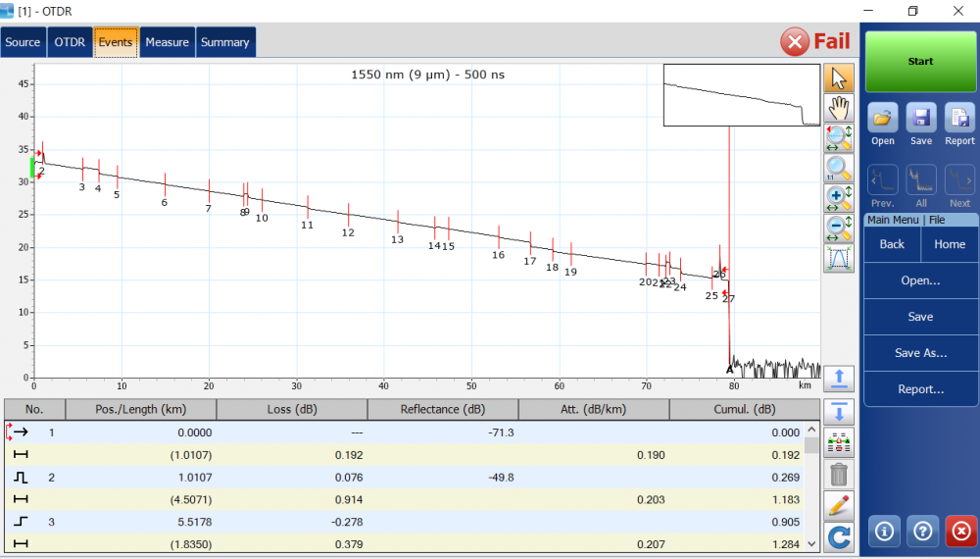The image size is (980, 559).
Task: Activate the hand pan tool
Action: (839, 108)
